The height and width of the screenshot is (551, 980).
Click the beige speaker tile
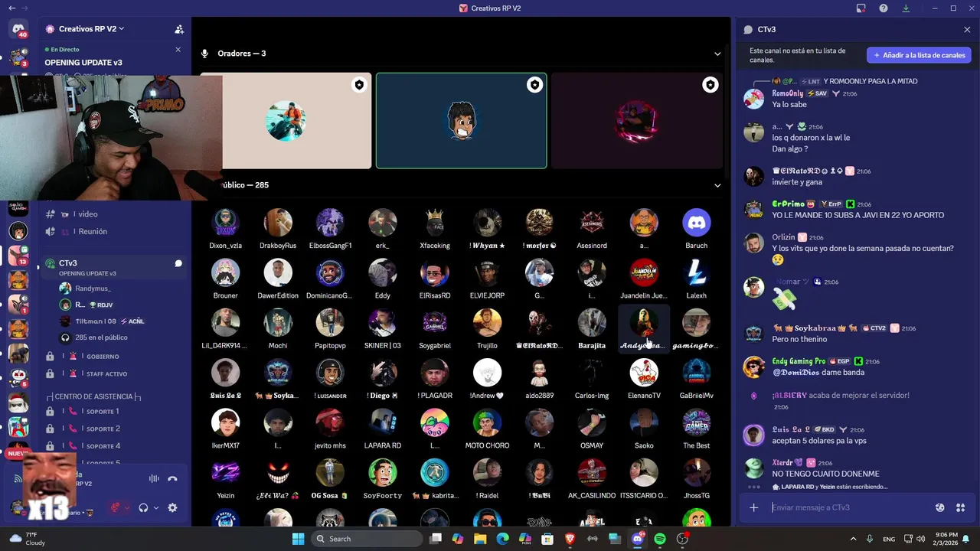pos(286,120)
